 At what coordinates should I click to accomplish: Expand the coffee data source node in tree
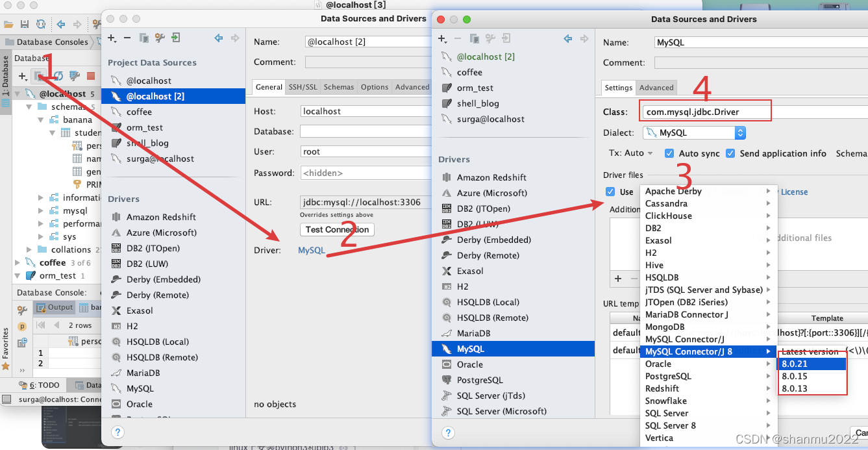tap(18, 262)
